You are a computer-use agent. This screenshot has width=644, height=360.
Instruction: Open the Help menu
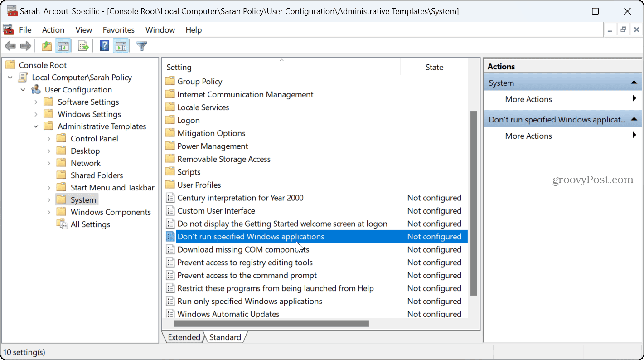194,30
